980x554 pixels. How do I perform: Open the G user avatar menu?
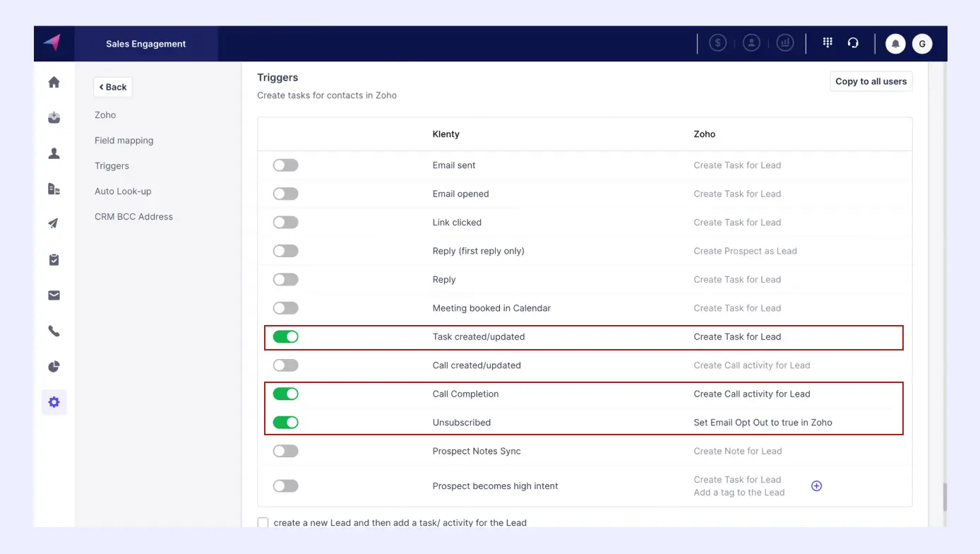coord(921,44)
